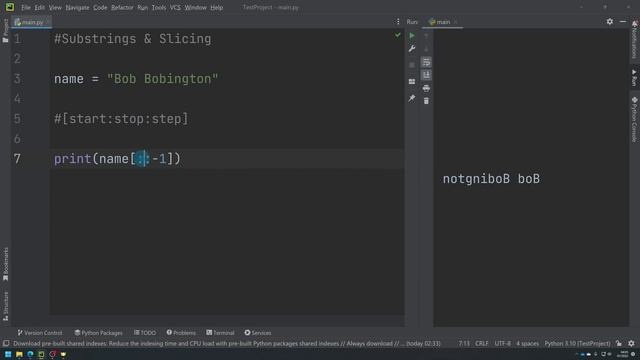Open the TODO tool window

click(145, 333)
